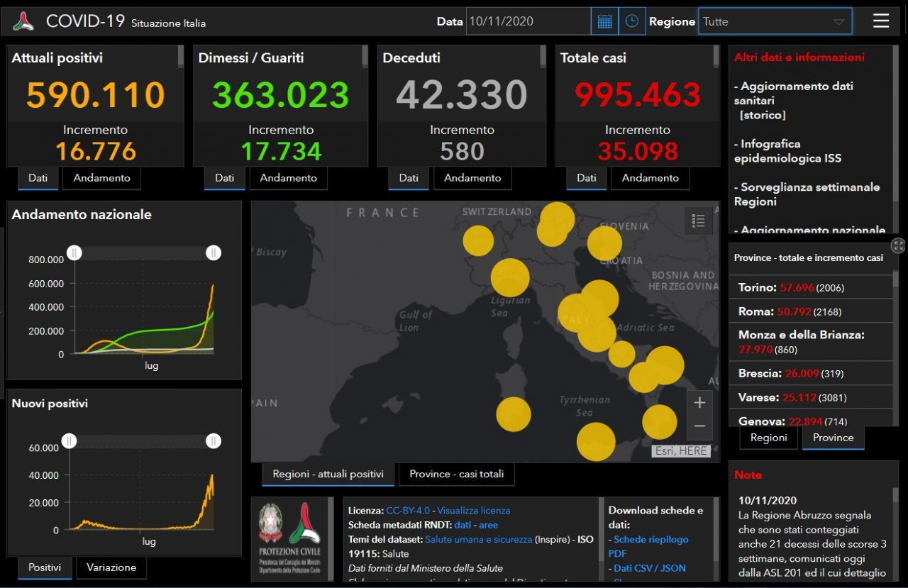Select the Province - casi totali tab
The width and height of the screenshot is (908, 588).
[456, 474]
